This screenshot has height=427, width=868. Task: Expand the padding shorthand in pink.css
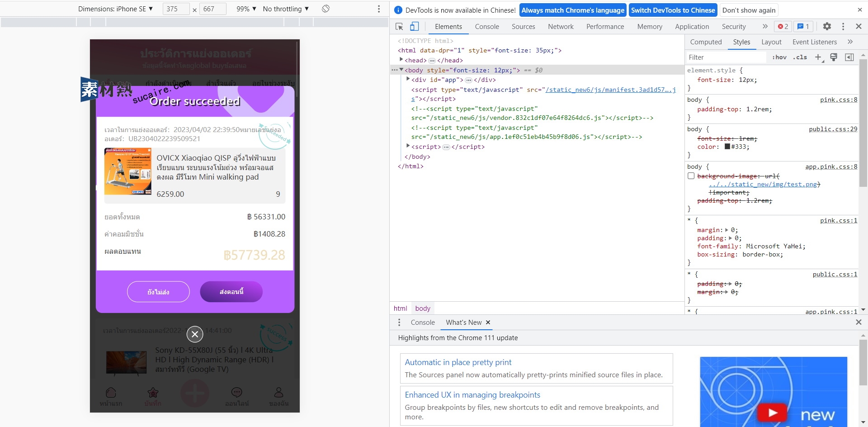[x=730, y=238]
